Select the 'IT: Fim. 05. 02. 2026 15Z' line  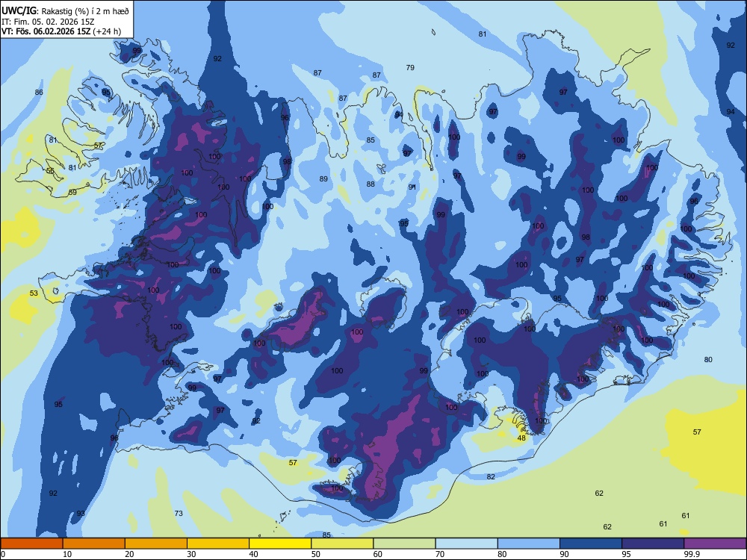click(47, 22)
